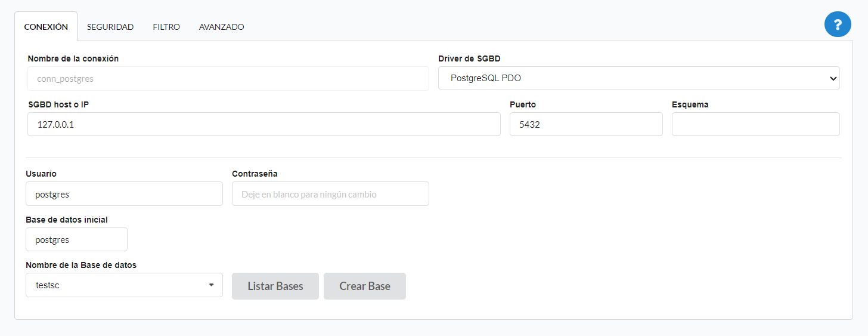The height and width of the screenshot is (336, 868).
Task: Expand the Driver de SGBD dropdown
Action: pyautogui.click(x=638, y=78)
